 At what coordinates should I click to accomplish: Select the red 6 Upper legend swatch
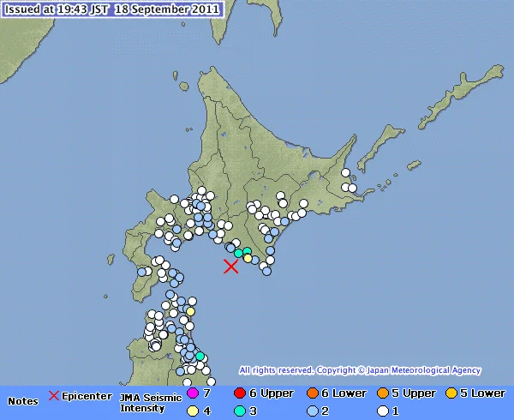click(x=240, y=393)
